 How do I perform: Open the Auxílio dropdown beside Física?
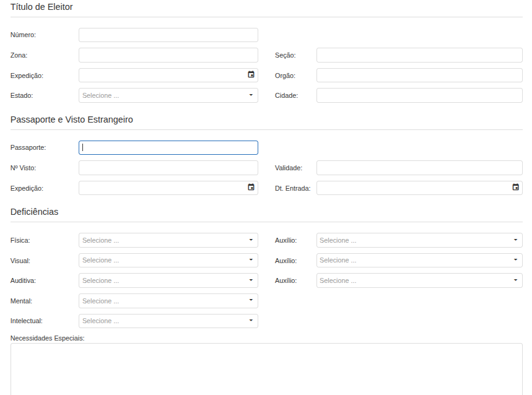click(x=419, y=240)
